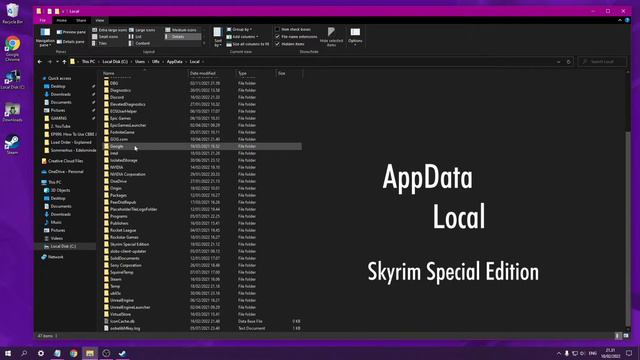This screenshot has height=360, width=640.
Task: Go up one folder level arrow
Action: tap(64, 62)
